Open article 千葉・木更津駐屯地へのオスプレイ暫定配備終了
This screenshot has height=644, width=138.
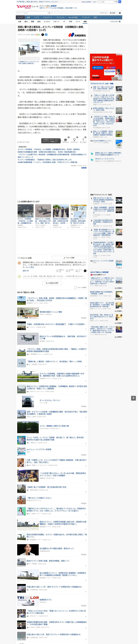pos(56,324)
